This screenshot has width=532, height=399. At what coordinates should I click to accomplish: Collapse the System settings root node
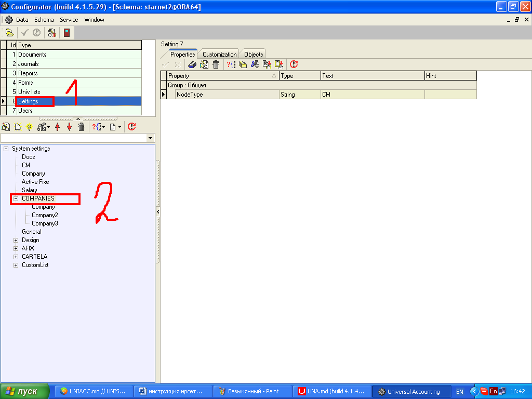click(x=6, y=149)
